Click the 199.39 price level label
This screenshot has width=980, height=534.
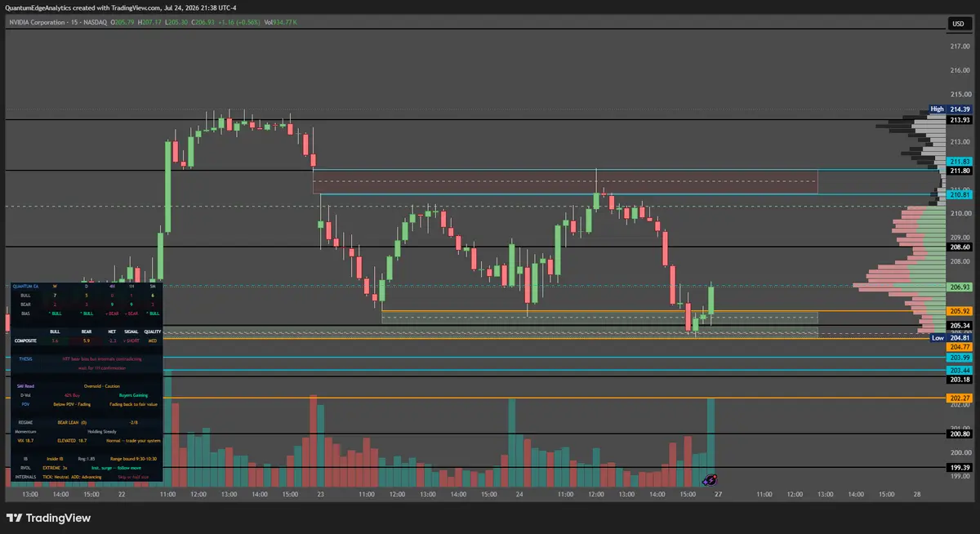click(960, 468)
